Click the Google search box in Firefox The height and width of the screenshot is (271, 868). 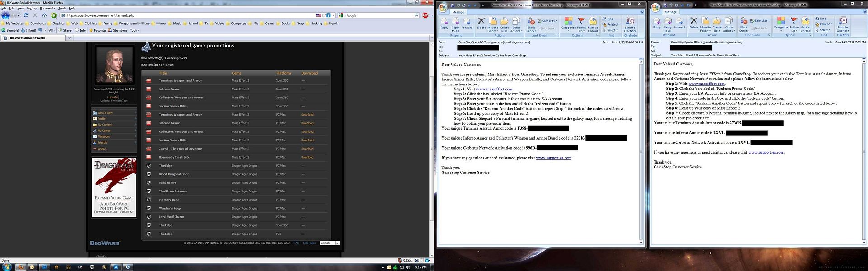380,15
